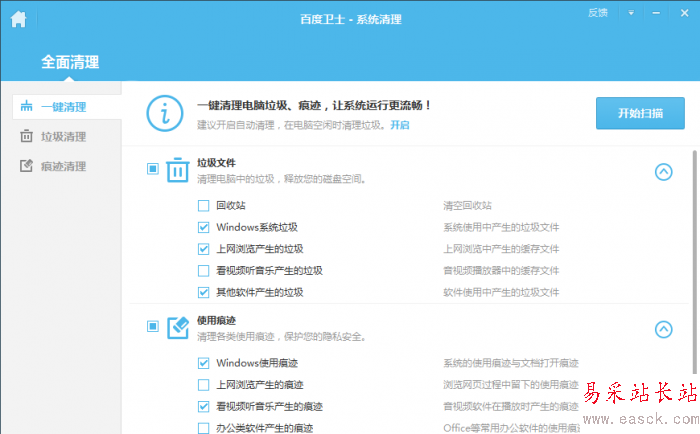Enable 上网浏览产生的痕迹 checkbox
Image resolution: width=700 pixels, height=434 pixels.
pos(203,384)
